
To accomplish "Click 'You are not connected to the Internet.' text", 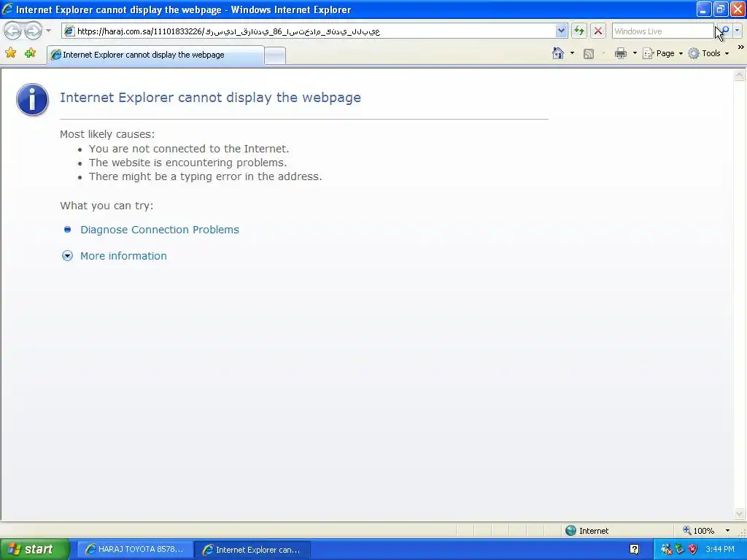I will coord(189,149).
